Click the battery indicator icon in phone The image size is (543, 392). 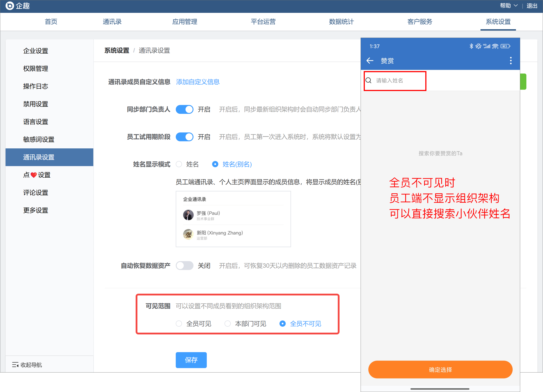click(505, 46)
